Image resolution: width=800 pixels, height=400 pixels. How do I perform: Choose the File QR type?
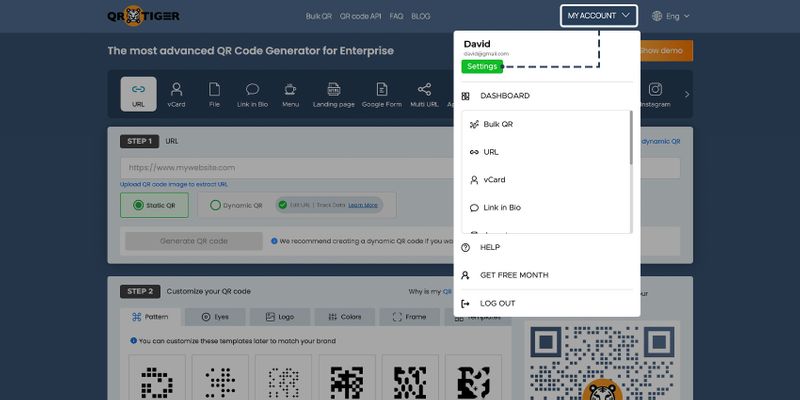pos(214,95)
